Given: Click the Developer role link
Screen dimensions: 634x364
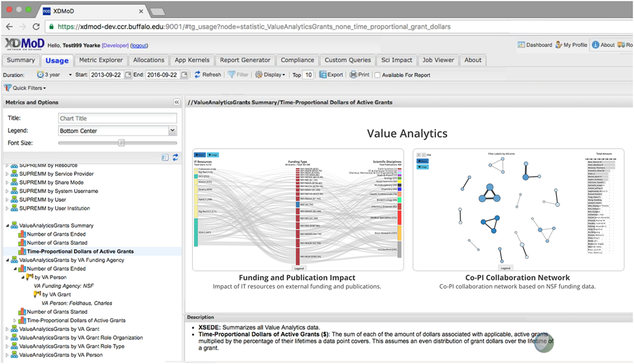Looking at the screenshot, I should pyautogui.click(x=115, y=46).
